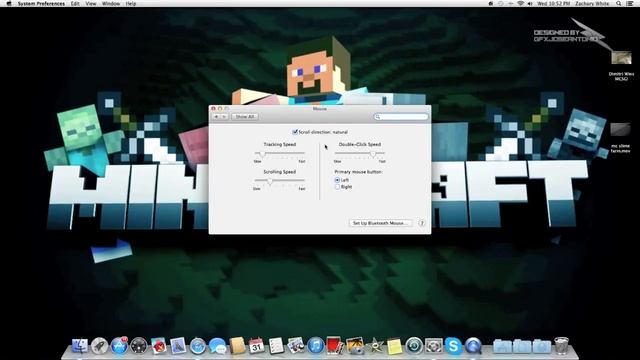The image size is (640, 360).
Task: Close the Mouse preferences window
Action: click(x=213, y=109)
